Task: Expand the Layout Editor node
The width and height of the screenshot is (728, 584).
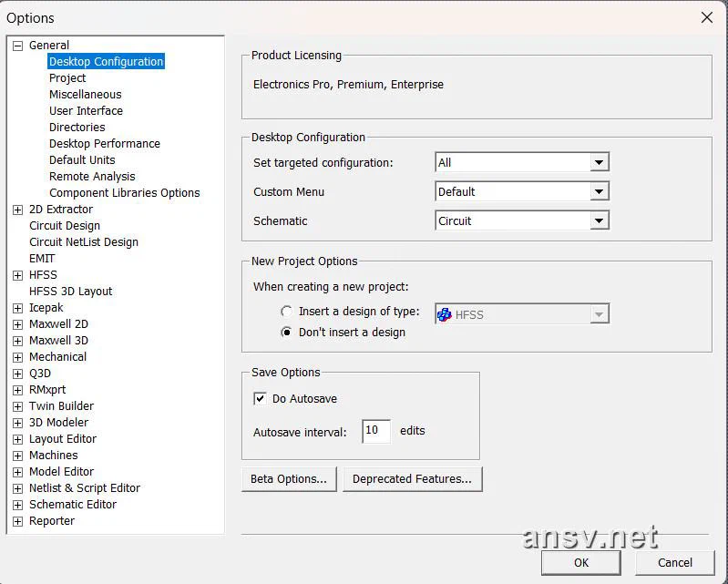Action: point(17,439)
